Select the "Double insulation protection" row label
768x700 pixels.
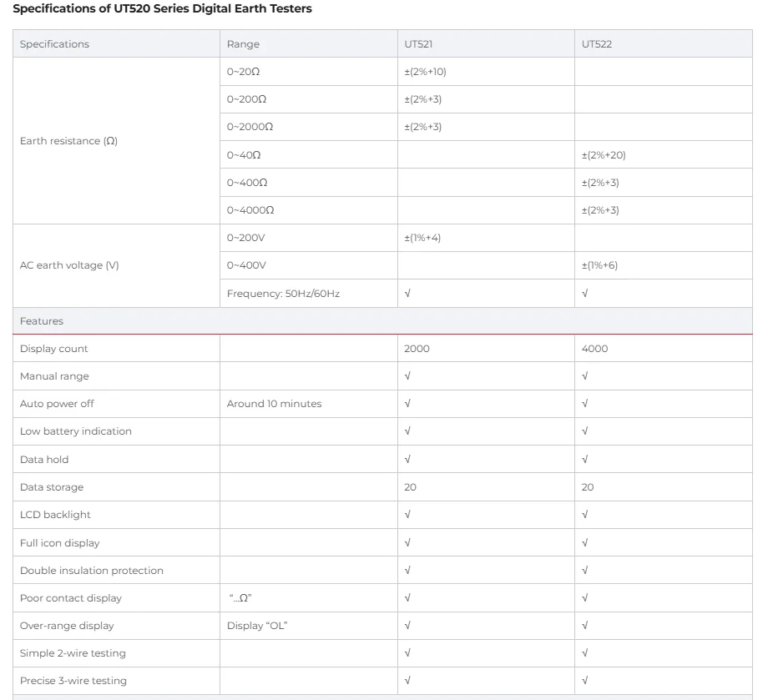point(92,571)
